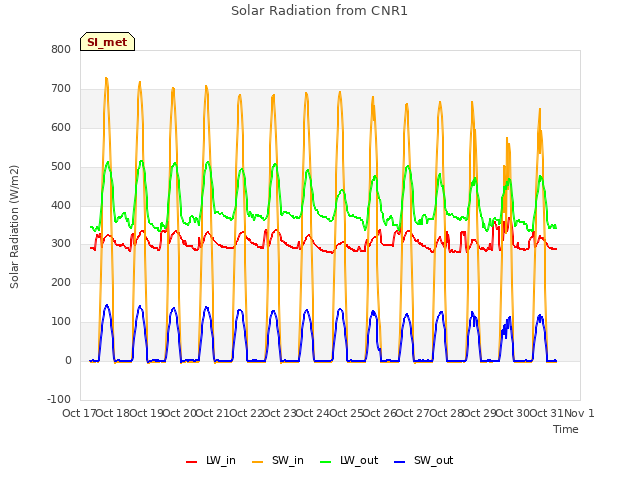Click the tallest blue SW_out peak near 145

[x=107, y=305]
